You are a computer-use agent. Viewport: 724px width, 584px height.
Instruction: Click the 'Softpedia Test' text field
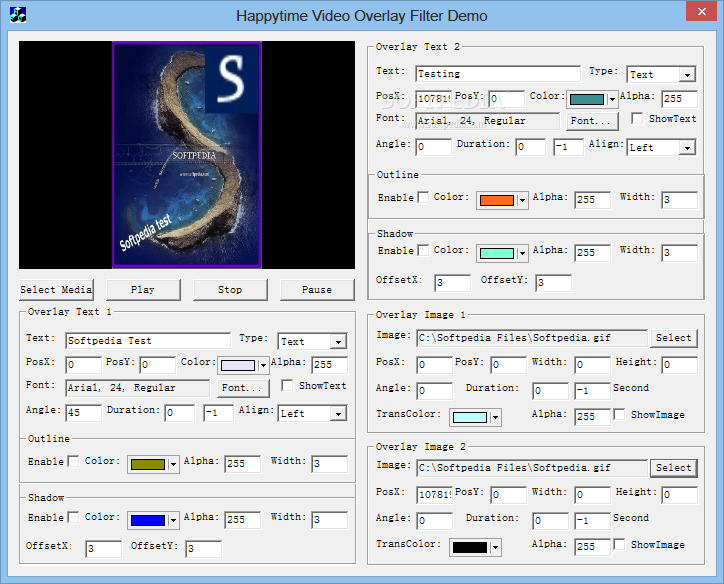(148, 341)
